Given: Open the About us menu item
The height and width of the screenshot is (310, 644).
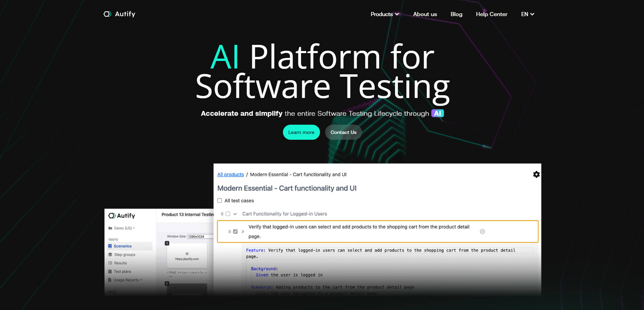Looking at the screenshot, I should (425, 14).
